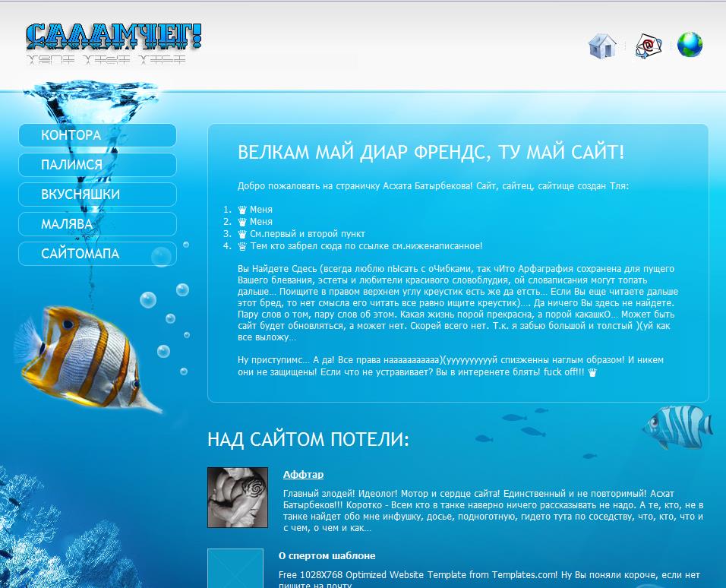The width and height of the screenshot is (726, 588).
Task: Click the 'О спертом шаблоне' title
Action: click(x=327, y=556)
